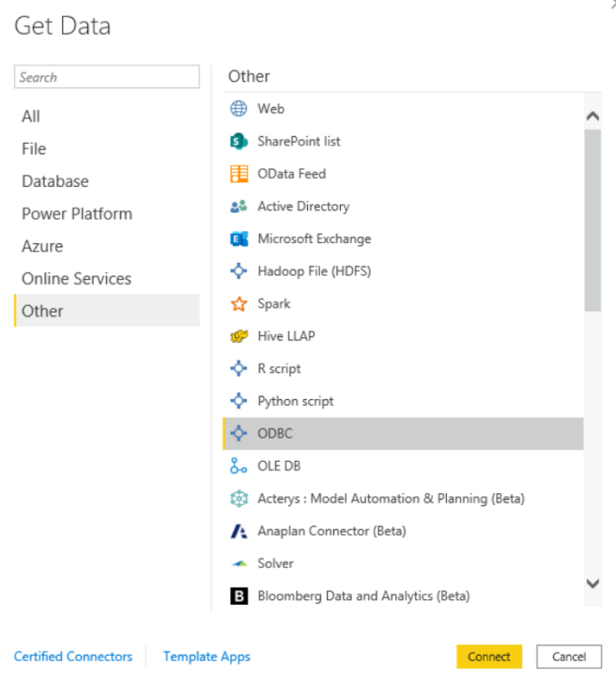
Task: Show All connectors category
Action: tap(31, 116)
